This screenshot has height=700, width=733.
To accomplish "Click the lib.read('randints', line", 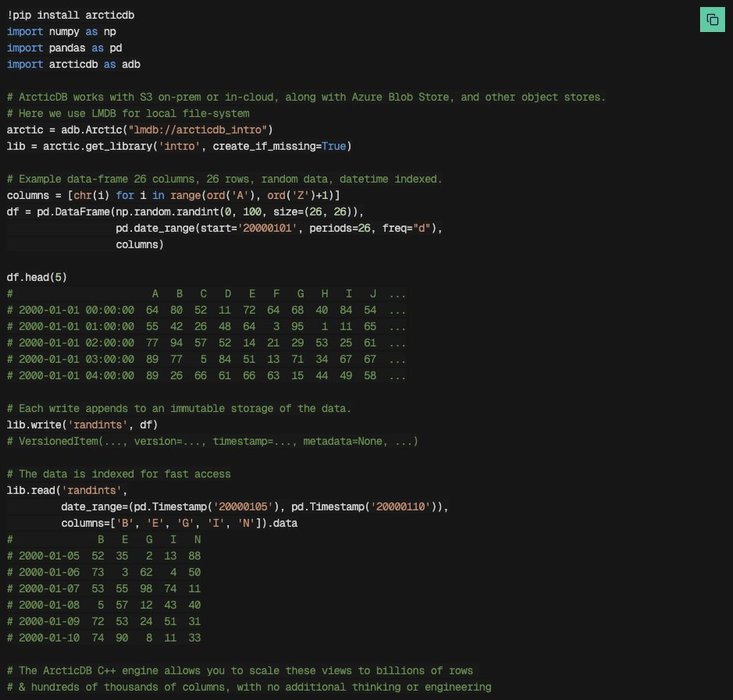I will coord(67,490).
